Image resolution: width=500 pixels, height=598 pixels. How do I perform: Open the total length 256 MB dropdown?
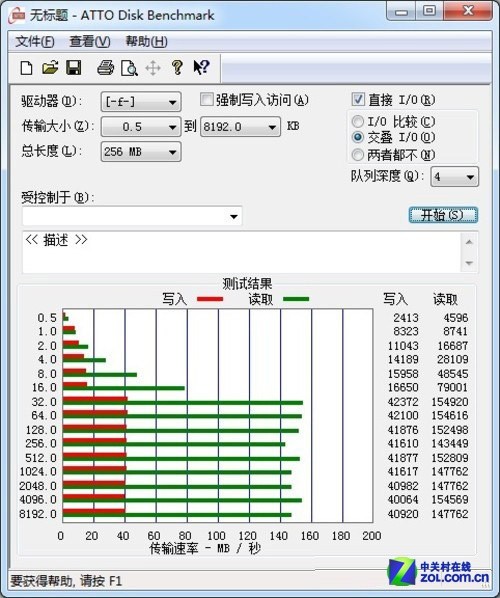[x=141, y=152]
